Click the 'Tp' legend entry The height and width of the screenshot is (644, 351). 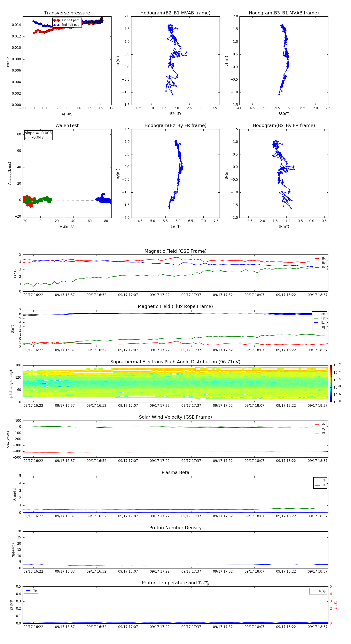[31, 591]
